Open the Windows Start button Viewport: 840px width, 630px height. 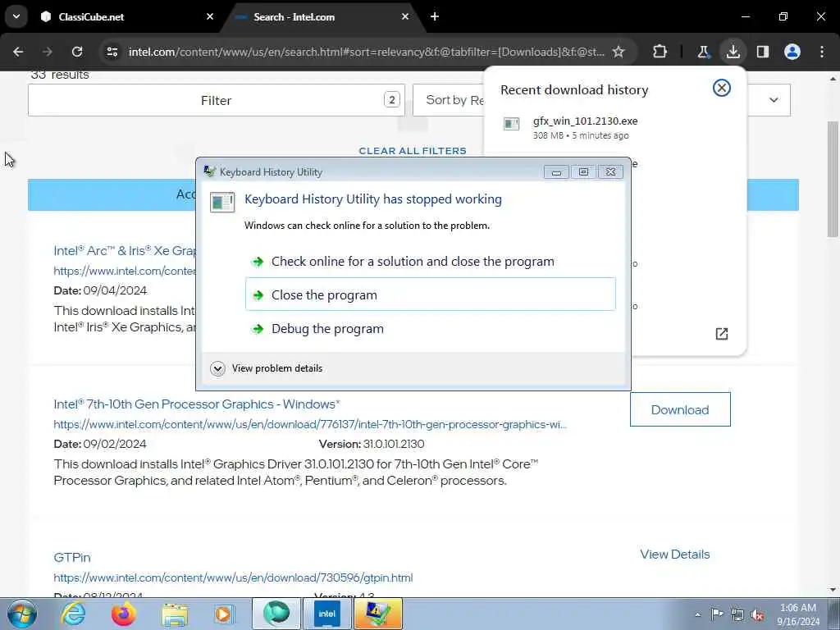[21, 614]
